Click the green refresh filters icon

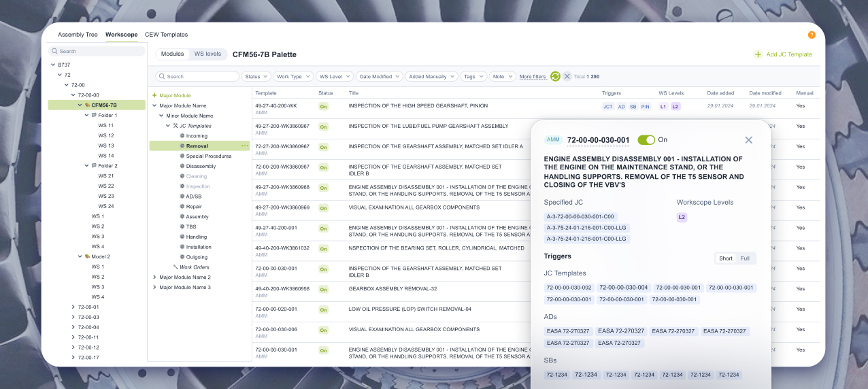tap(555, 77)
